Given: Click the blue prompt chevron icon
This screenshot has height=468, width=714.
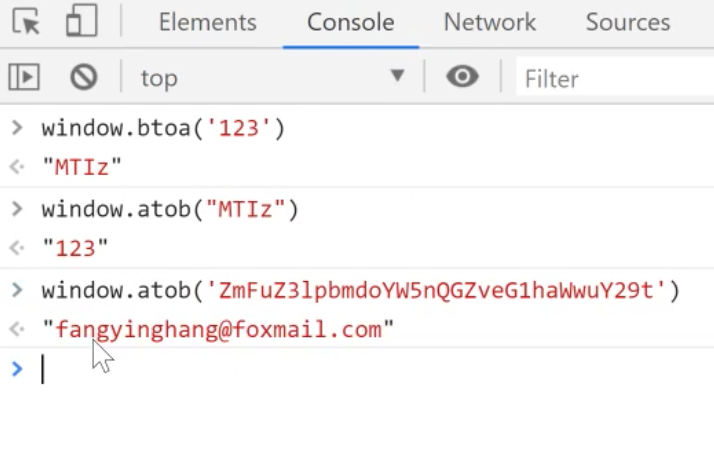Looking at the screenshot, I should (x=17, y=369).
